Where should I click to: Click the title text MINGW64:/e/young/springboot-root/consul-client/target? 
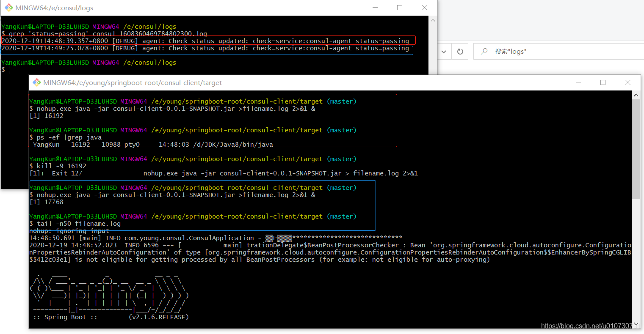(133, 83)
